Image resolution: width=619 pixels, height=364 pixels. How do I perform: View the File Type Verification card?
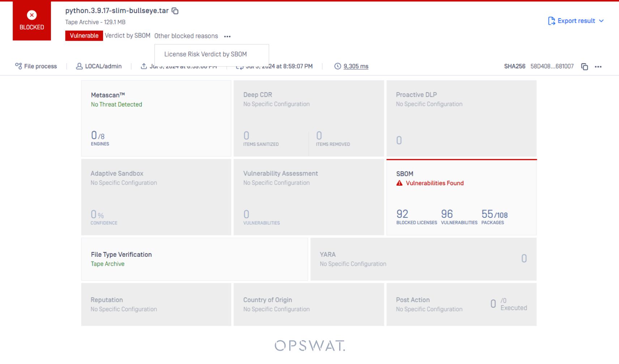click(194, 259)
